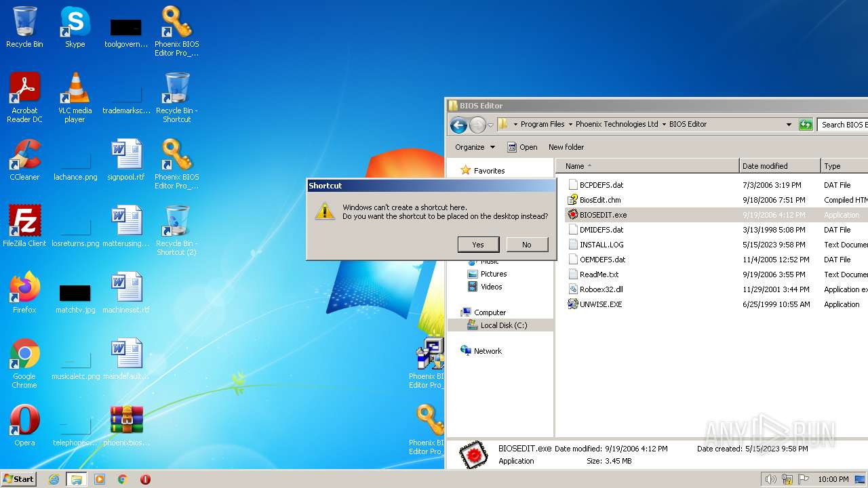Image resolution: width=868 pixels, height=488 pixels.
Task: Open the Organize dropdown menu
Action: 475,147
